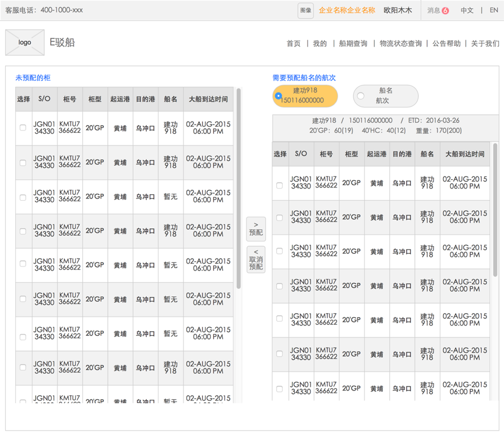Click the 需要预配船名的航次 section heading
Image resolution: width=504 pixels, height=433 pixels.
[x=304, y=77]
